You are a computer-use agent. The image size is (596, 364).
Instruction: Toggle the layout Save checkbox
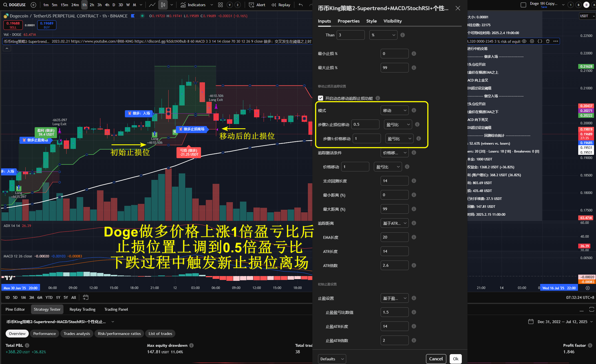tap(523, 5)
